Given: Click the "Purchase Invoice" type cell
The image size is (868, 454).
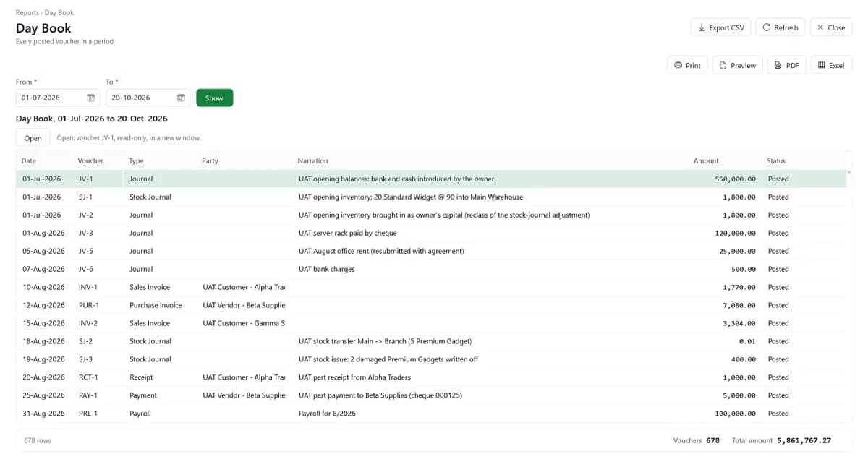Looking at the screenshot, I should tap(156, 305).
